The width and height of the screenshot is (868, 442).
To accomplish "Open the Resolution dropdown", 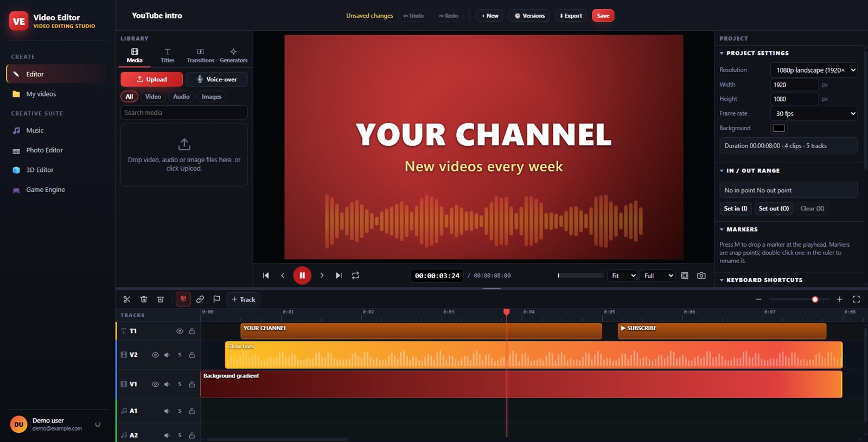I will 814,70.
